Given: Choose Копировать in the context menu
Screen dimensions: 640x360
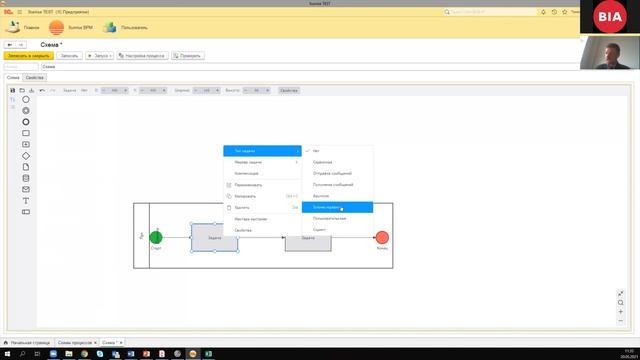Looking at the screenshot, I should point(262,196).
